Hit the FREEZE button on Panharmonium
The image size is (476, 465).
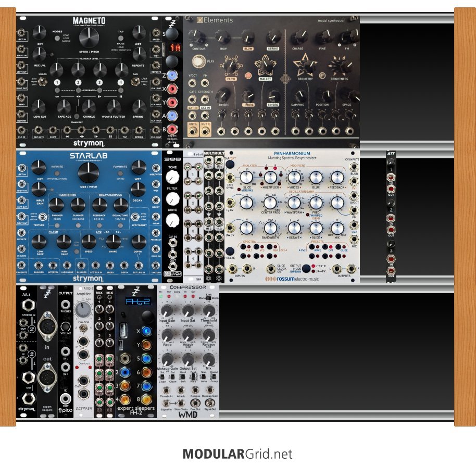[x=230, y=250]
